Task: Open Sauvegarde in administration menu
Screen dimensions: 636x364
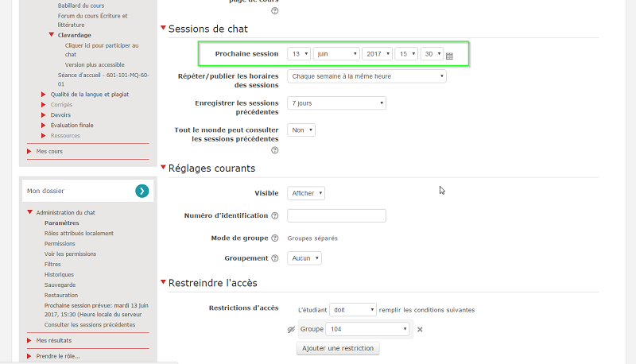Action: pyautogui.click(x=60, y=285)
